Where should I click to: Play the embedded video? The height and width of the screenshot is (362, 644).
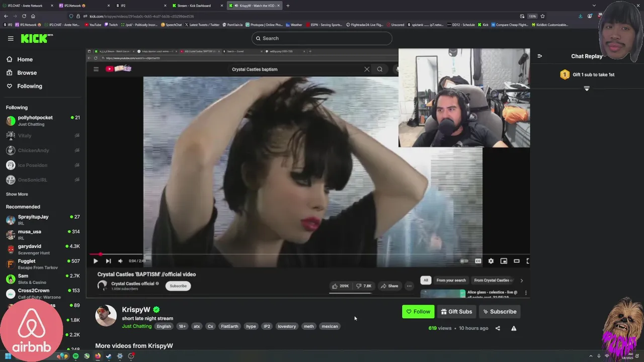tap(96, 261)
